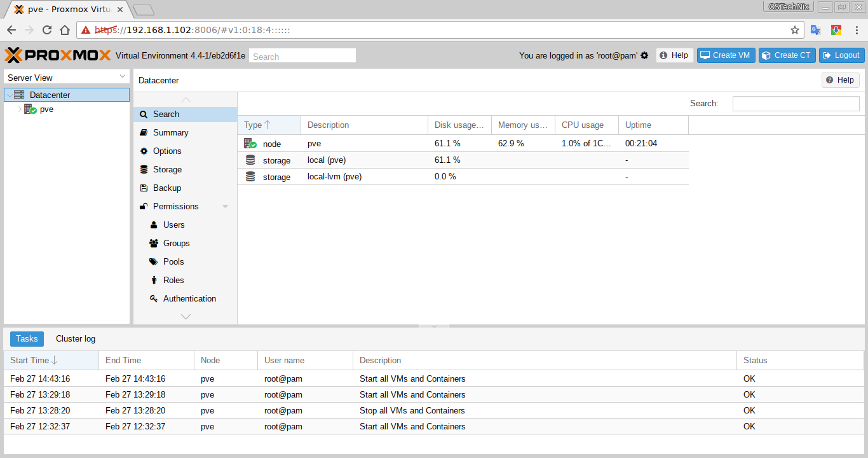Sort by the Start Time column header
Viewport: 868px width, 458px height.
[x=51, y=360]
